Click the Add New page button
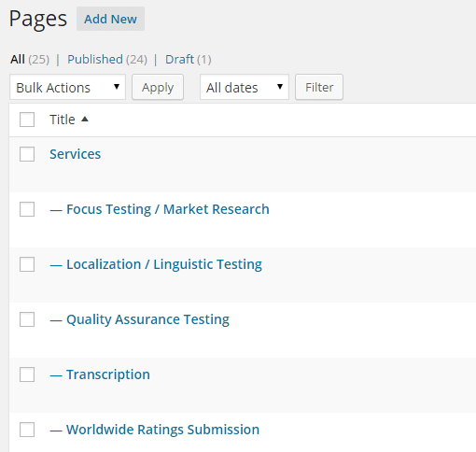 click(x=110, y=19)
